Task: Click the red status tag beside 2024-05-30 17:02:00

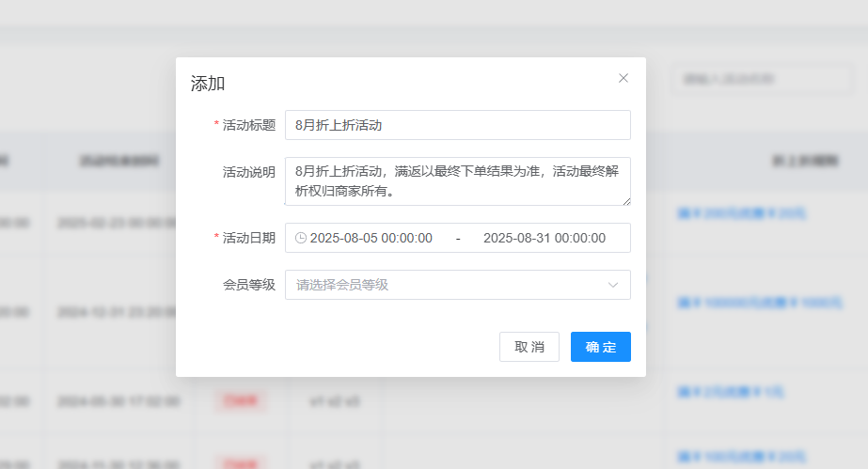Action: 241,401
